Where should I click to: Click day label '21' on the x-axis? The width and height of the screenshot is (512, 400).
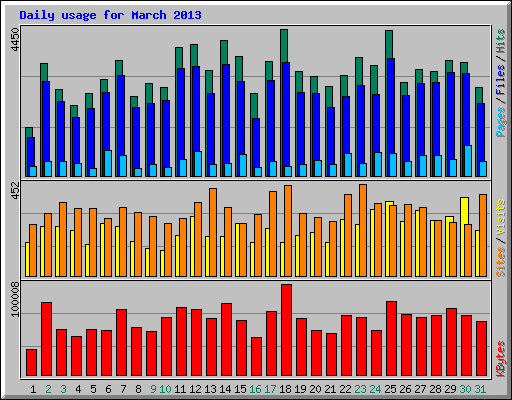point(330,389)
